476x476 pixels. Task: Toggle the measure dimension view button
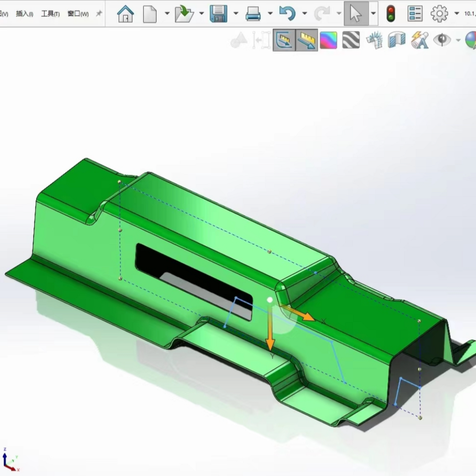click(x=306, y=40)
